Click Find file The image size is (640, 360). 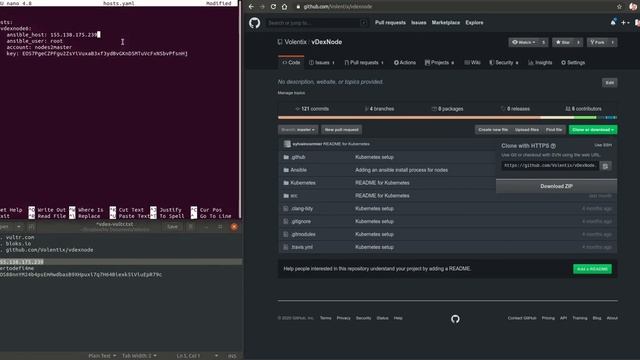[x=554, y=130]
